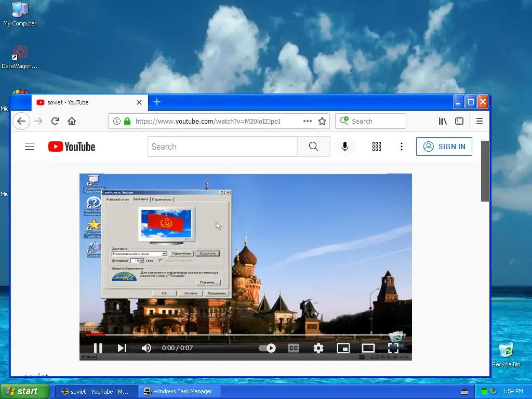Open video settings gear

(318, 348)
